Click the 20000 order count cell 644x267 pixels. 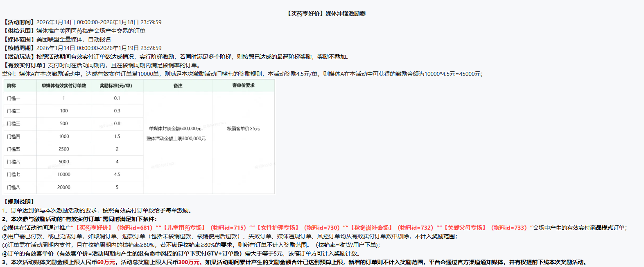click(64, 187)
